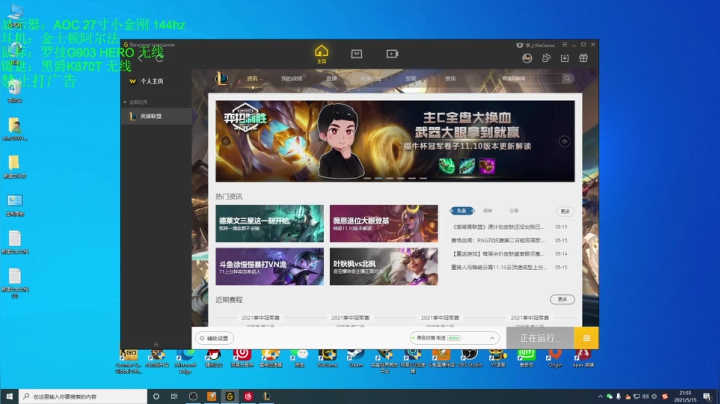
Task: Expand the server selection dropdown
Action: pyautogui.click(x=492, y=338)
